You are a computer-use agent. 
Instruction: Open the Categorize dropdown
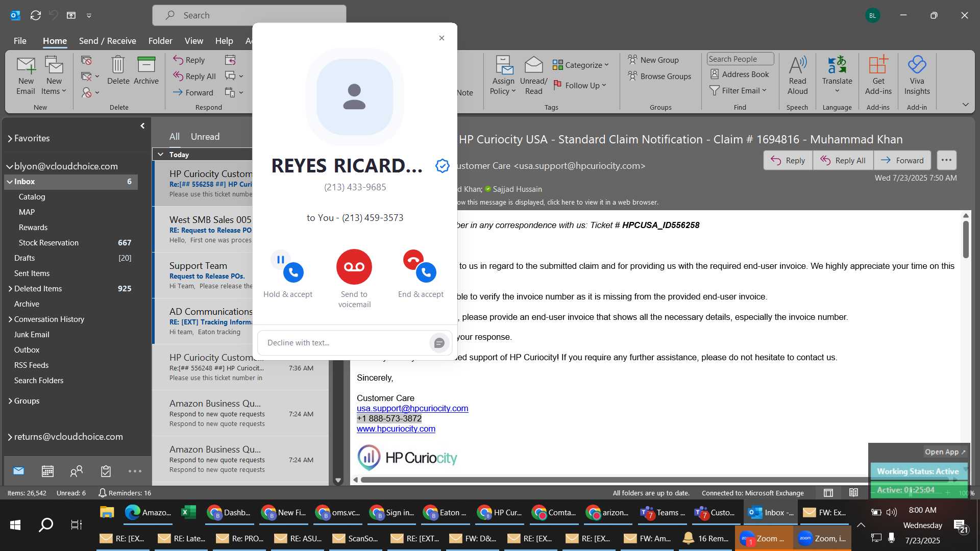tap(581, 65)
